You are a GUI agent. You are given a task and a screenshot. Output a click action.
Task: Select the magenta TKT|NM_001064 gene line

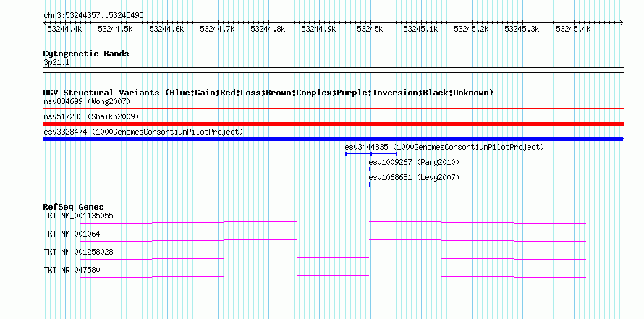[x=333, y=241]
